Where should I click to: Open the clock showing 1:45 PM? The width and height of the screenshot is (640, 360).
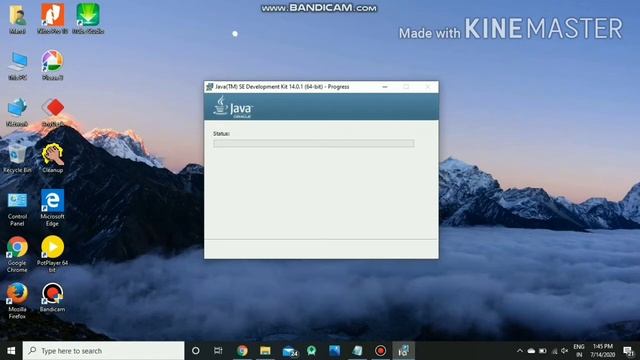click(x=603, y=351)
